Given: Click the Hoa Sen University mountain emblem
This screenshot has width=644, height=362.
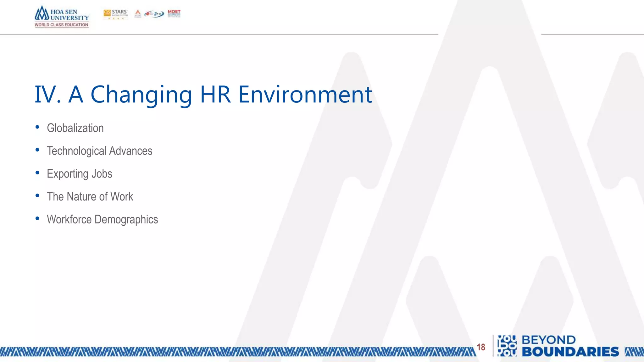Looking at the screenshot, I should 42,14.
